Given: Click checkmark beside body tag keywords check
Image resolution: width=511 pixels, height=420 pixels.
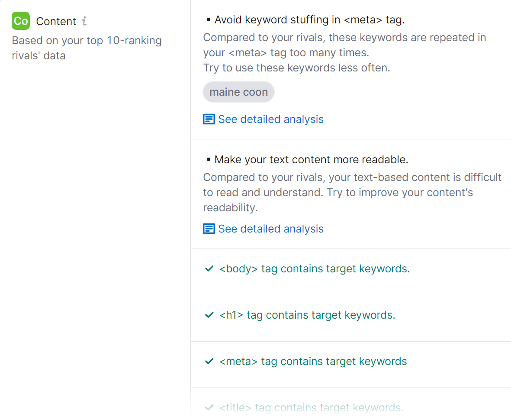Looking at the screenshot, I should tap(209, 268).
